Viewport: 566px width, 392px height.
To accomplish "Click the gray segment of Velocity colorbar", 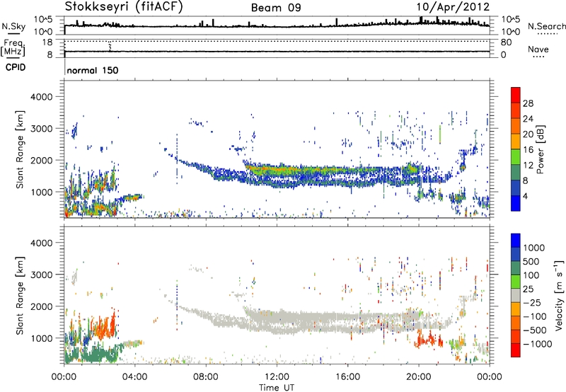I will point(516,295).
